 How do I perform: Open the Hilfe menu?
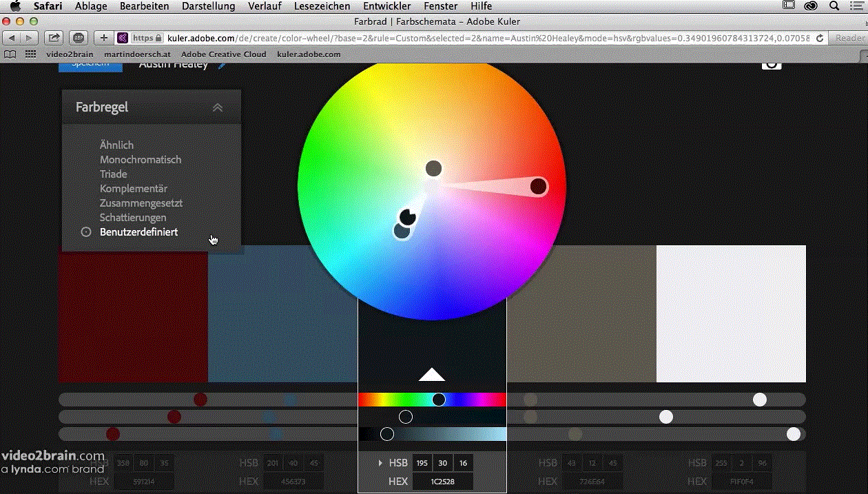pyautogui.click(x=481, y=6)
